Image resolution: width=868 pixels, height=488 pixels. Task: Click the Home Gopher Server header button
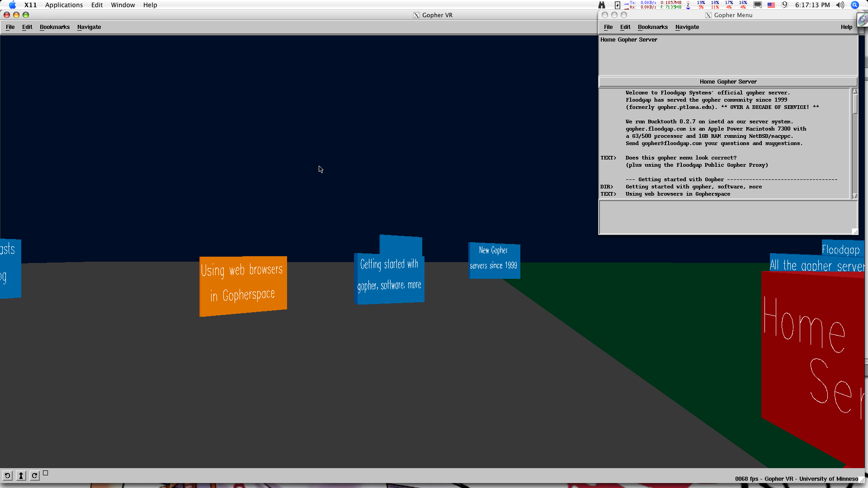coord(728,82)
